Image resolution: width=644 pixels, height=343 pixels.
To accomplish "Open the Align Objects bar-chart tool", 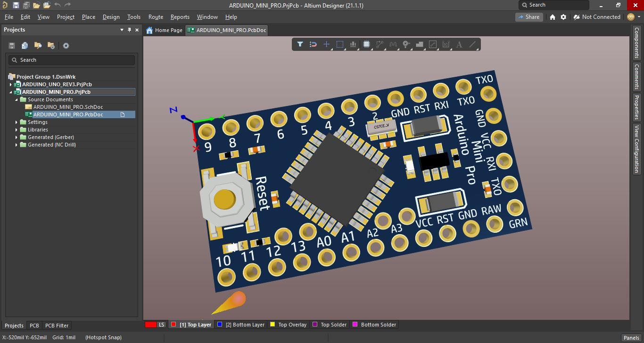I will click(353, 44).
